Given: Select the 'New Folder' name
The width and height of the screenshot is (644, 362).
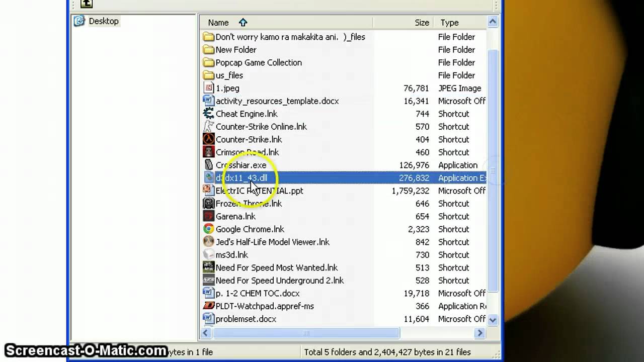Looking at the screenshot, I should 236,50.
